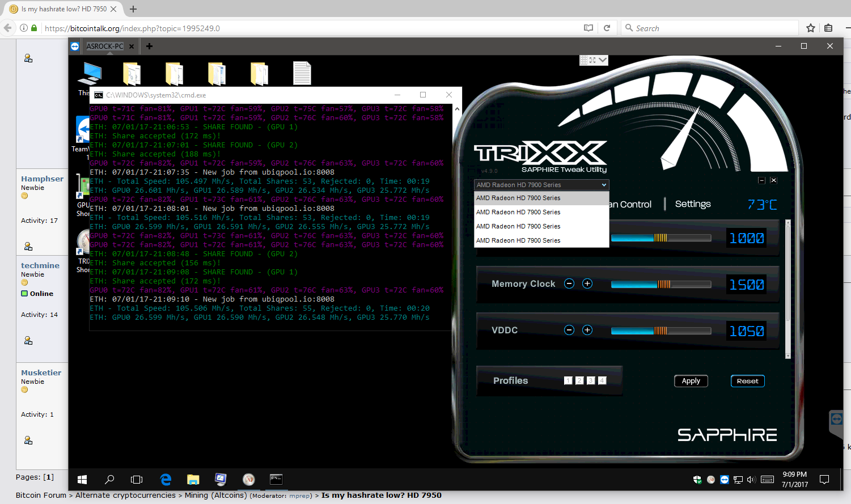
Task: Launch Microsoft Edge from the taskbar
Action: point(166,480)
